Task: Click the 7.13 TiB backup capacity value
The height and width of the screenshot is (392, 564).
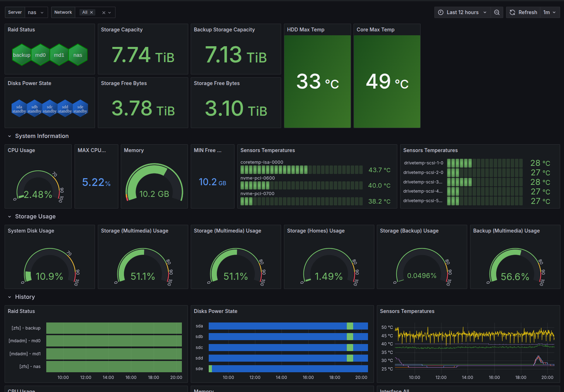Action: [x=236, y=55]
